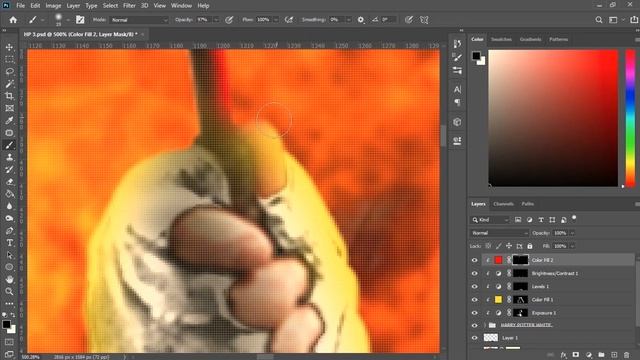This screenshot has width=640, height=360.
Task: Hide the Levels 1 layer
Action: 474,287
